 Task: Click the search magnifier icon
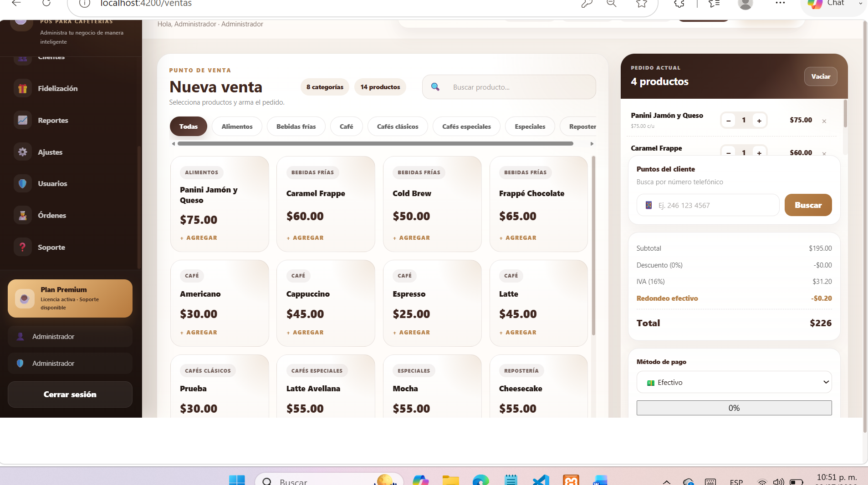coord(435,87)
